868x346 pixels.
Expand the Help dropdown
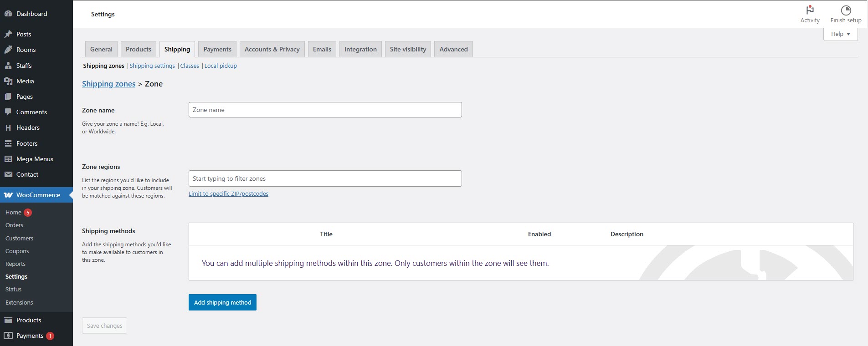click(x=840, y=34)
